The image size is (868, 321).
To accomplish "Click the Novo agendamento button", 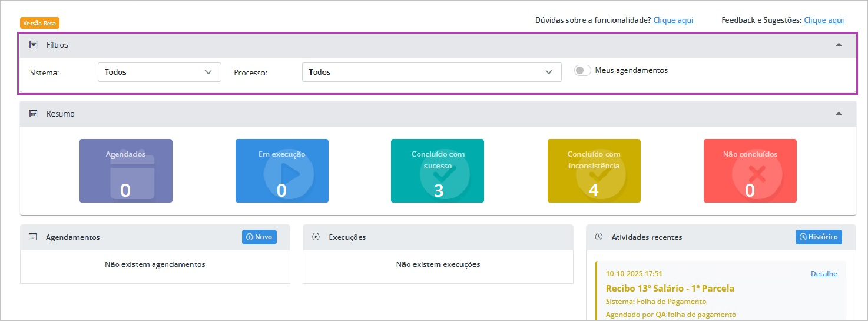I will [x=259, y=237].
